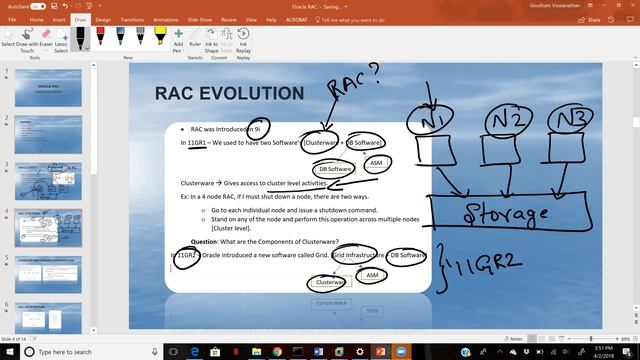
Task: Expand the Eraser options arrow
Action: pos(46,51)
